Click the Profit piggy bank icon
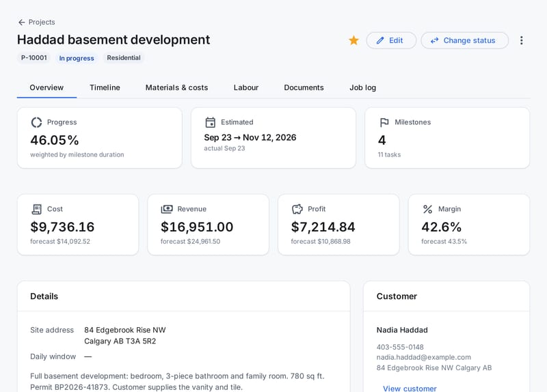 click(297, 209)
